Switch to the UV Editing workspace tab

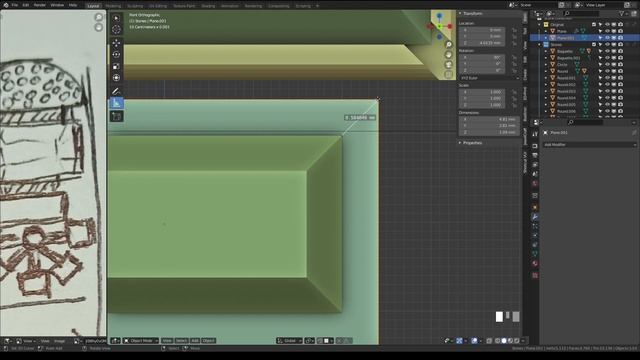[158, 6]
